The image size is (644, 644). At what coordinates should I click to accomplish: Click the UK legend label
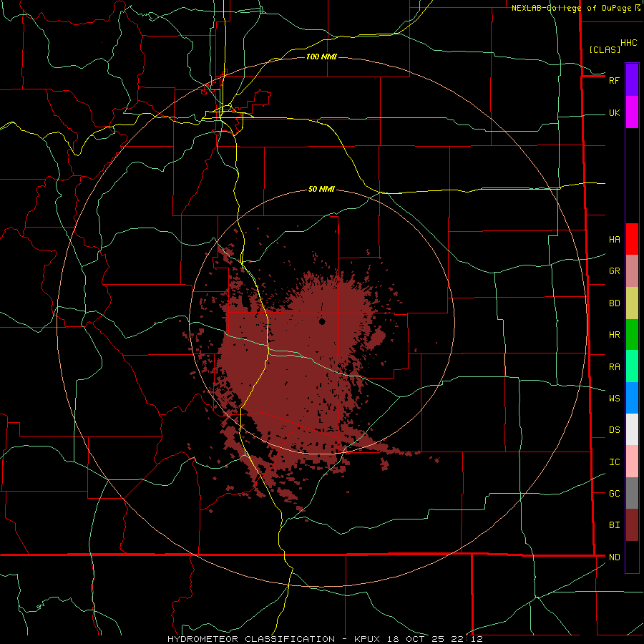tap(614, 112)
